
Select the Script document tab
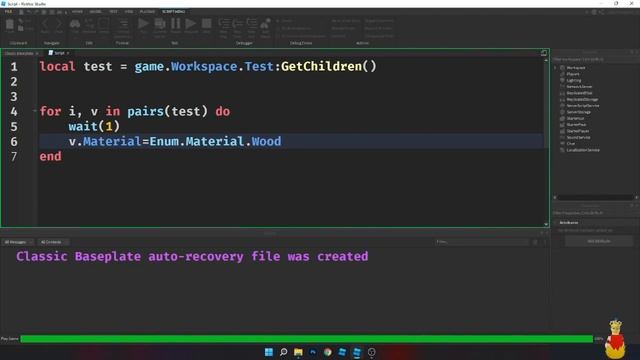(x=59, y=53)
